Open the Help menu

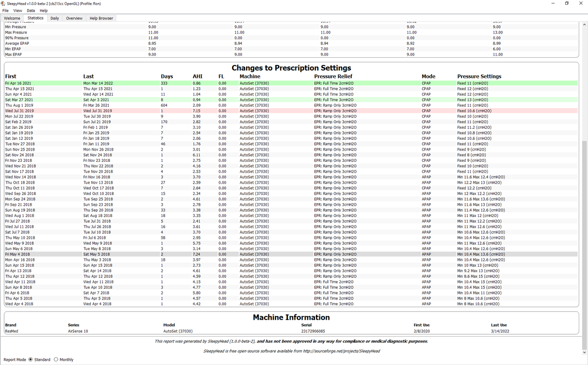(43, 10)
